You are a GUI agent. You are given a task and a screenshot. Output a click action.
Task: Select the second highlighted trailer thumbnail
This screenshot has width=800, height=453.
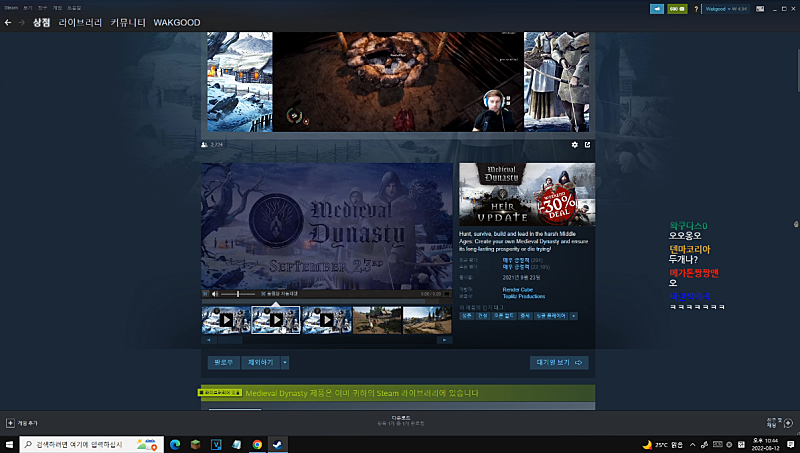(x=276, y=320)
